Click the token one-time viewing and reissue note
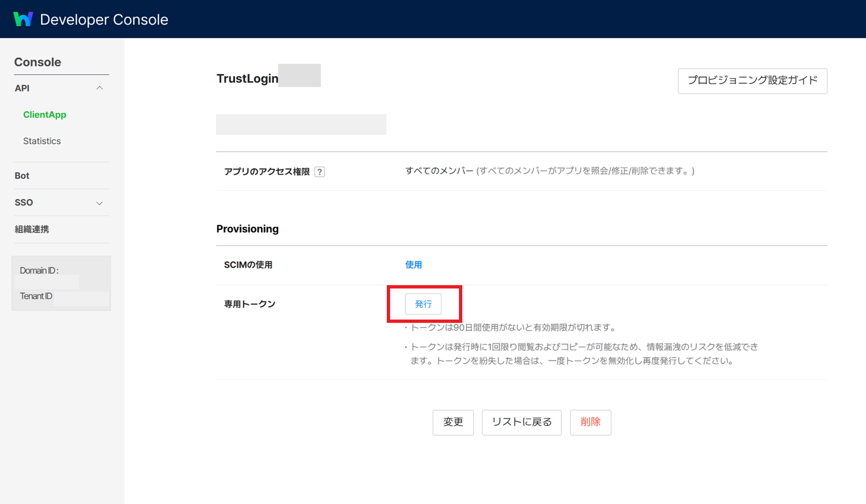Screen dimensions: 866x504 (x=582, y=354)
